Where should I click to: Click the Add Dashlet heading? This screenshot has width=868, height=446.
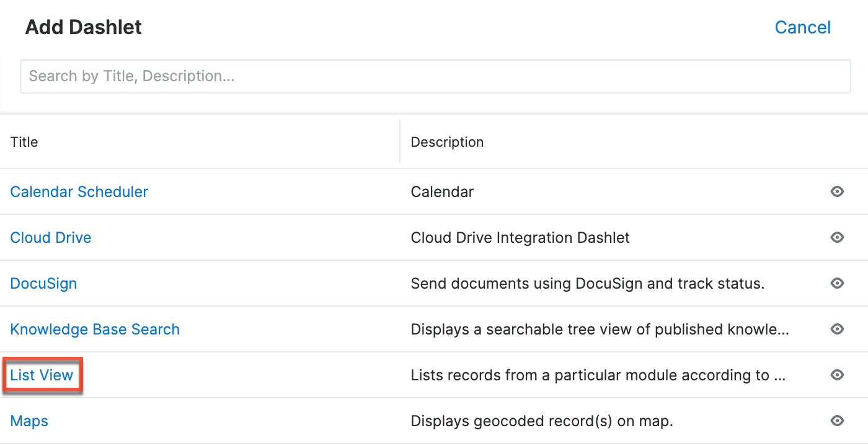(x=83, y=27)
